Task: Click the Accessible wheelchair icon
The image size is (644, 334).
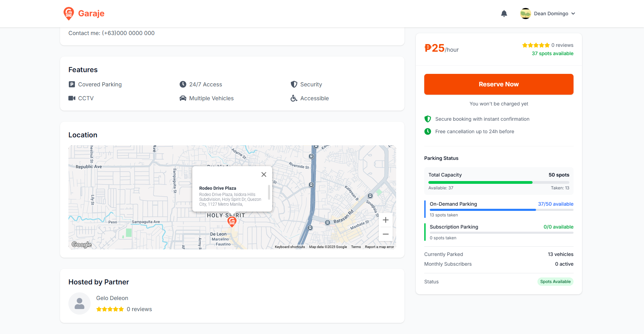Action: tap(294, 98)
